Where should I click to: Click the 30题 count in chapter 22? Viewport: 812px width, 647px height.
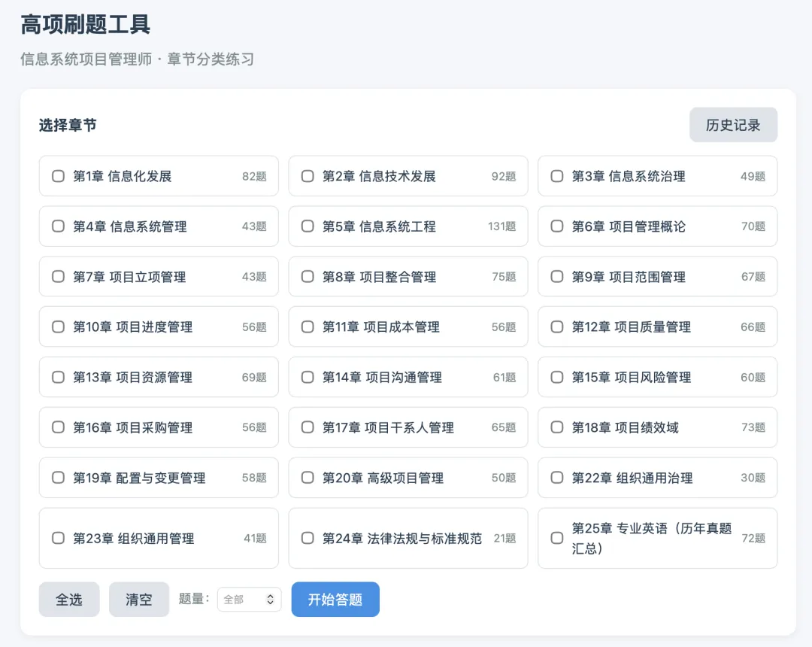click(753, 478)
